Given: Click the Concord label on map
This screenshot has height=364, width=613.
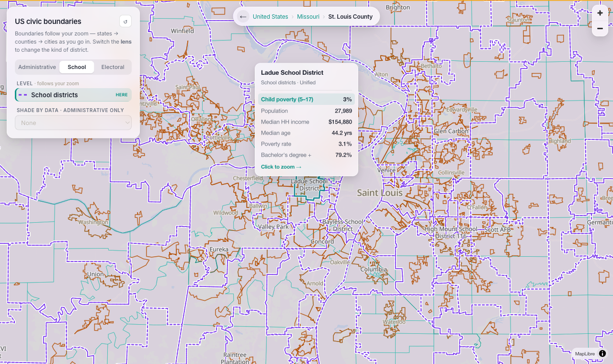Looking at the screenshot, I should [x=322, y=241].
